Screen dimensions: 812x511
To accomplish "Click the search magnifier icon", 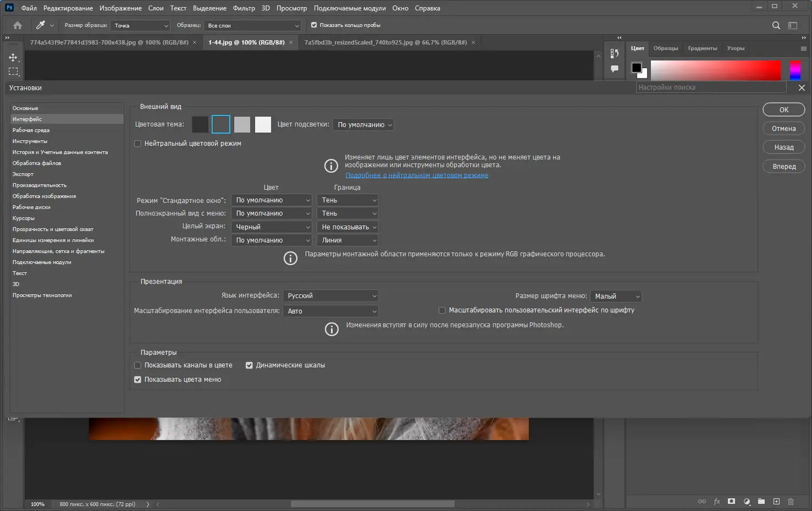I will click(x=776, y=25).
